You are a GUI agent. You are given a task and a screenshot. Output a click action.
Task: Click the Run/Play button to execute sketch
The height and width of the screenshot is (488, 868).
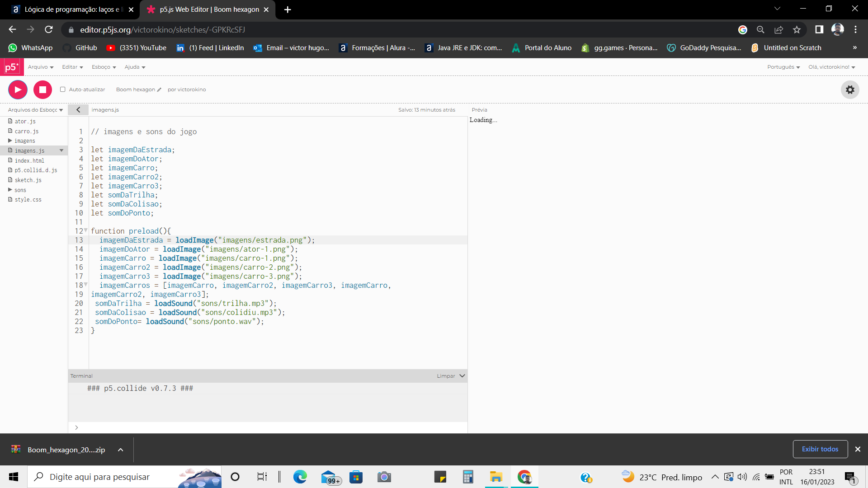coord(17,89)
